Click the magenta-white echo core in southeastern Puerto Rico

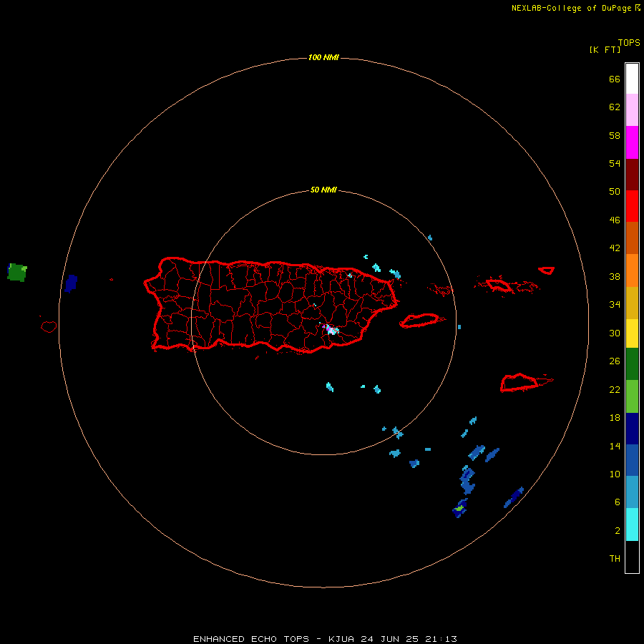point(331,329)
